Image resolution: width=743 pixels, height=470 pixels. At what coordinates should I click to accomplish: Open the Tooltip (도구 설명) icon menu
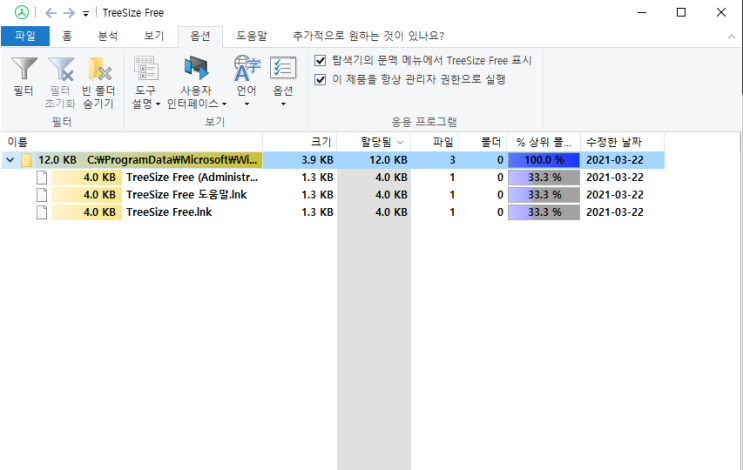point(146,68)
